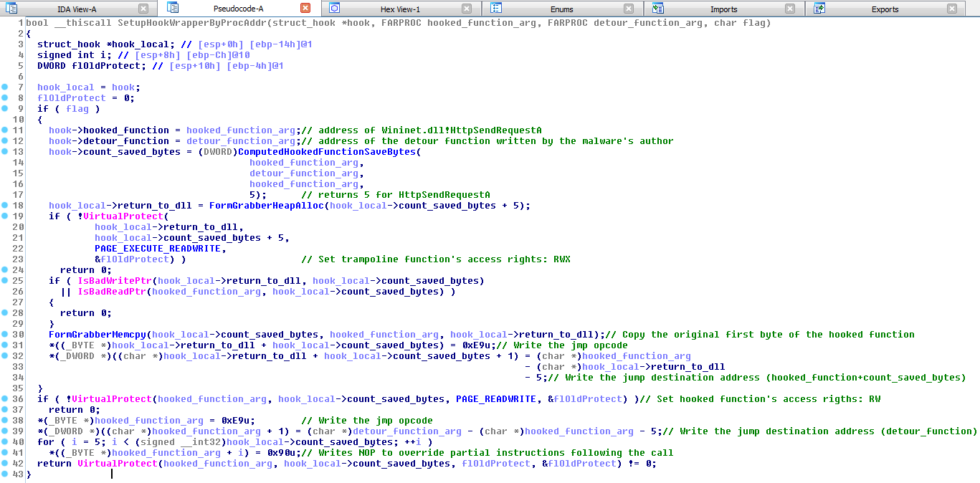The height and width of the screenshot is (483, 980).
Task: Click the IDA View-A tab icon
Action: 11,9
